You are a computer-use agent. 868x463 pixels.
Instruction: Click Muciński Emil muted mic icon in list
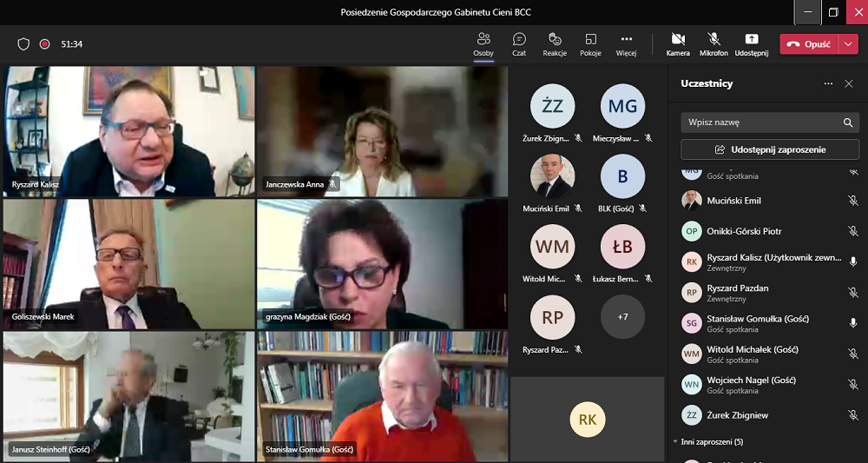pos(853,201)
